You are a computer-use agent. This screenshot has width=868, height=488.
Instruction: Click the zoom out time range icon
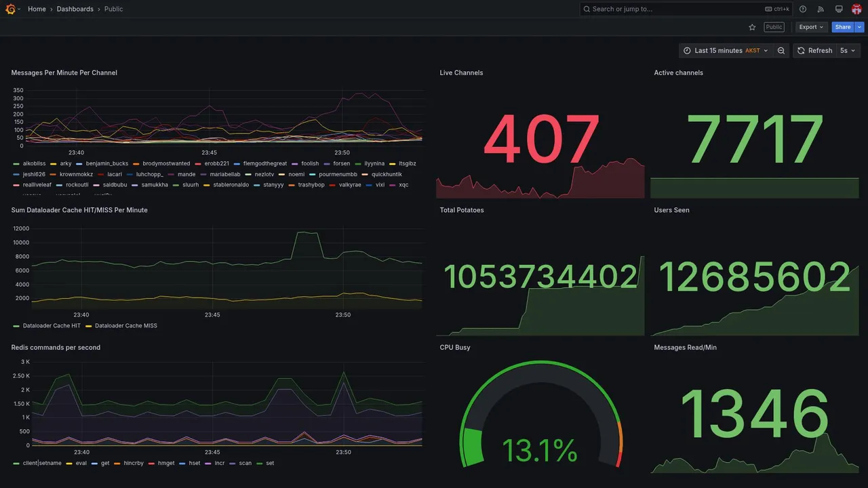[x=781, y=51]
